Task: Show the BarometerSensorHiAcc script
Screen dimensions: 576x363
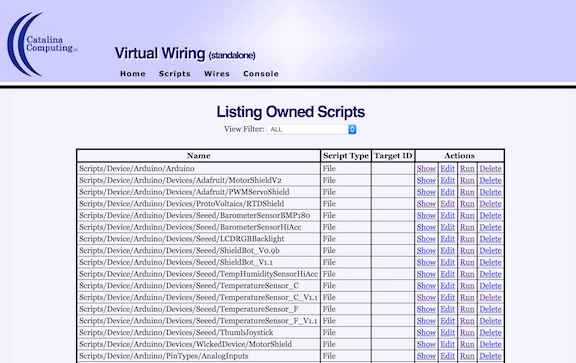Action: (x=426, y=227)
